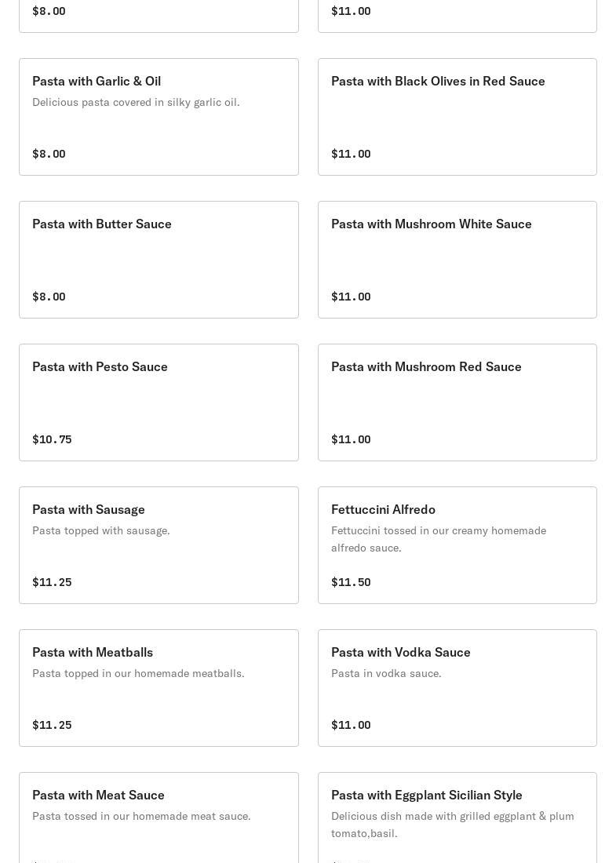Click the homemade meatballs description text
Image resolution: width=616 pixels, height=863 pixels.
tap(138, 674)
